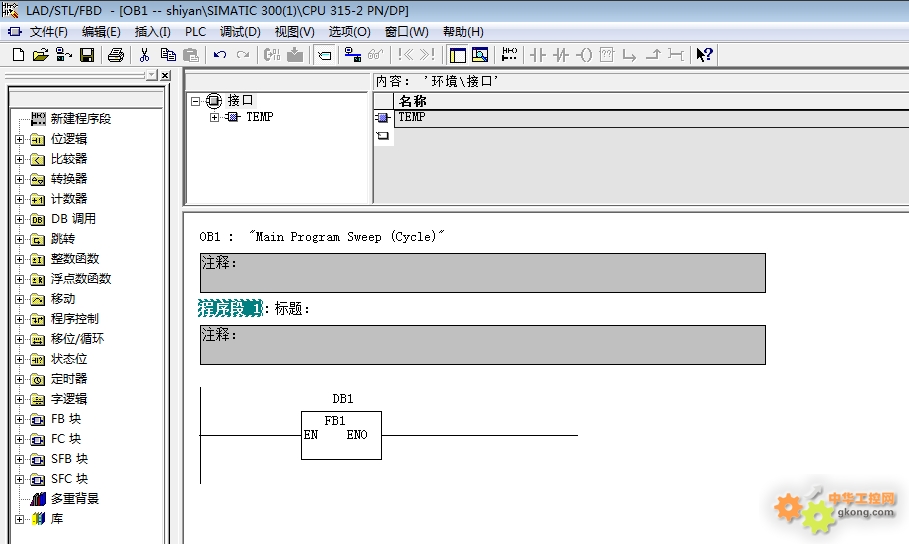
Task: Click the online/offline partner icon
Action: 64,55
